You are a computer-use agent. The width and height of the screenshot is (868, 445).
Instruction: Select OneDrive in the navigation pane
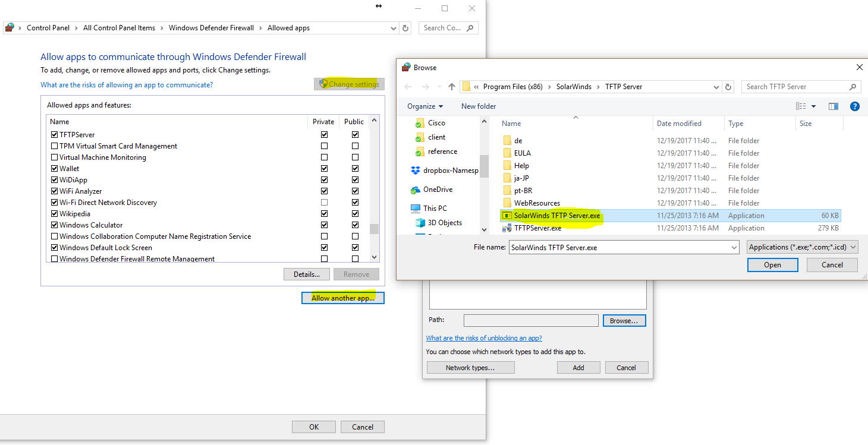(x=438, y=189)
